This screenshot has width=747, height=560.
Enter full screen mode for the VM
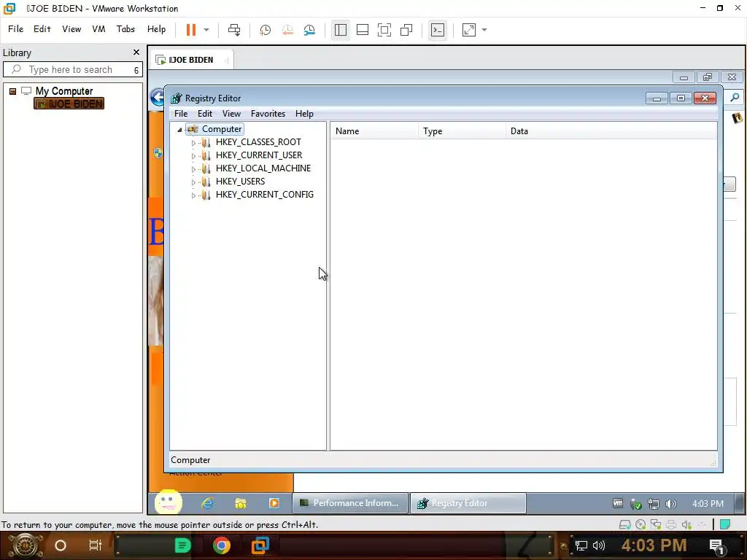pyautogui.click(x=384, y=30)
